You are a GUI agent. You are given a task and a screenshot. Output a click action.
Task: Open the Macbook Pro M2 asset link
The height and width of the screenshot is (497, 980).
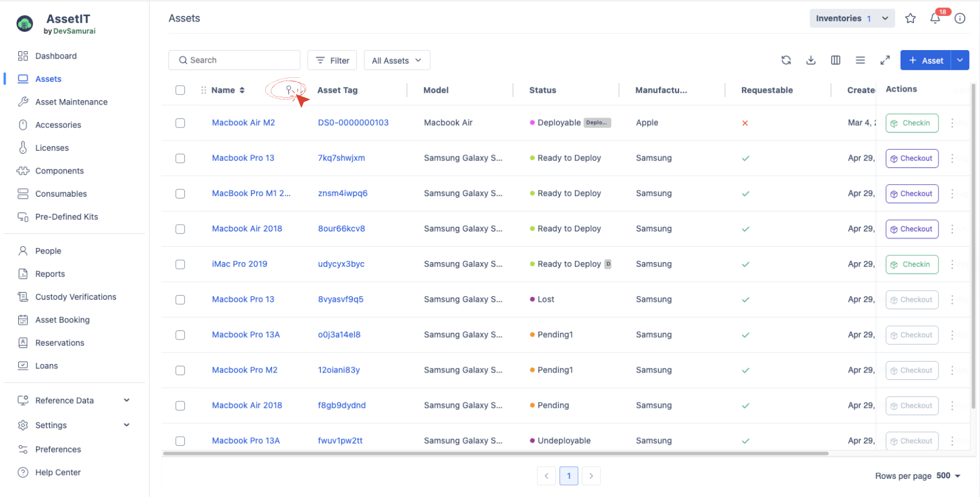click(245, 370)
